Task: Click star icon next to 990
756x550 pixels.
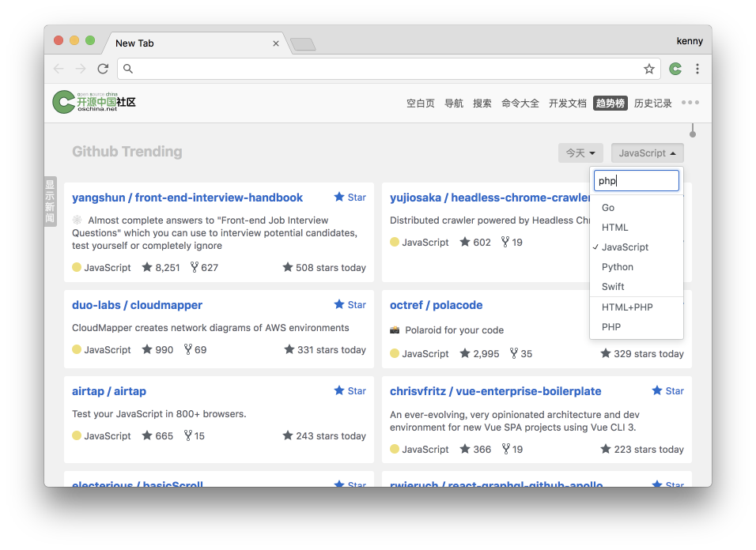Action: 147,349
